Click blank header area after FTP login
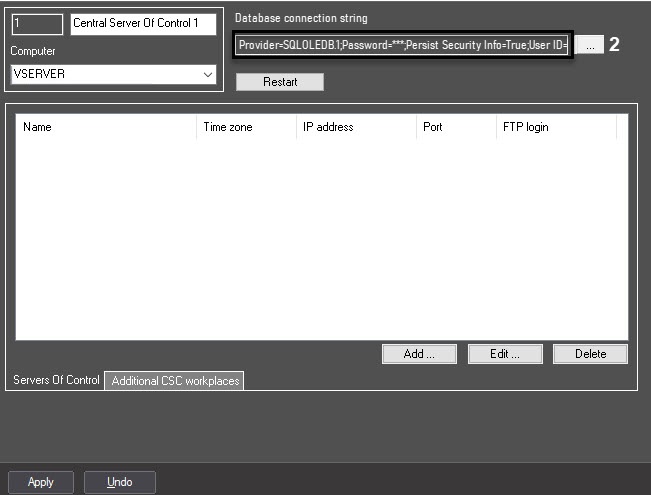Viewport: 651px width, 495px height. pyautogui.click(x=622, y=127)
